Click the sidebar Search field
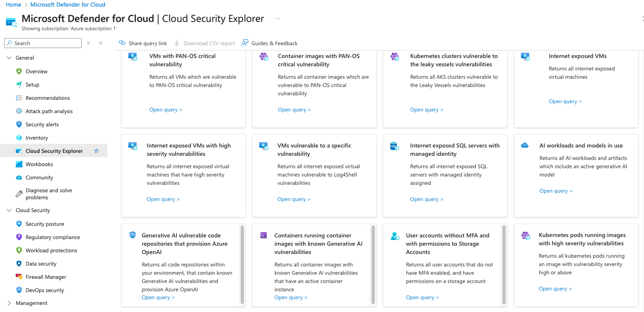 coord(43,43)
